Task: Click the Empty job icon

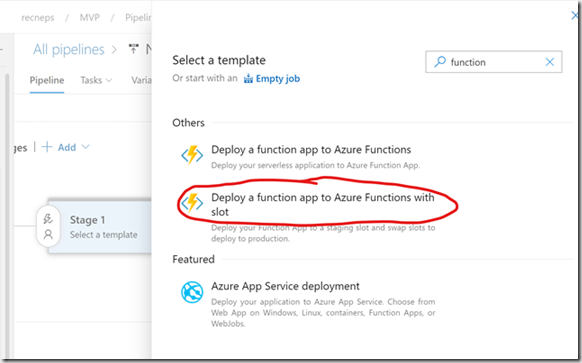Action: tap(248, 79)
